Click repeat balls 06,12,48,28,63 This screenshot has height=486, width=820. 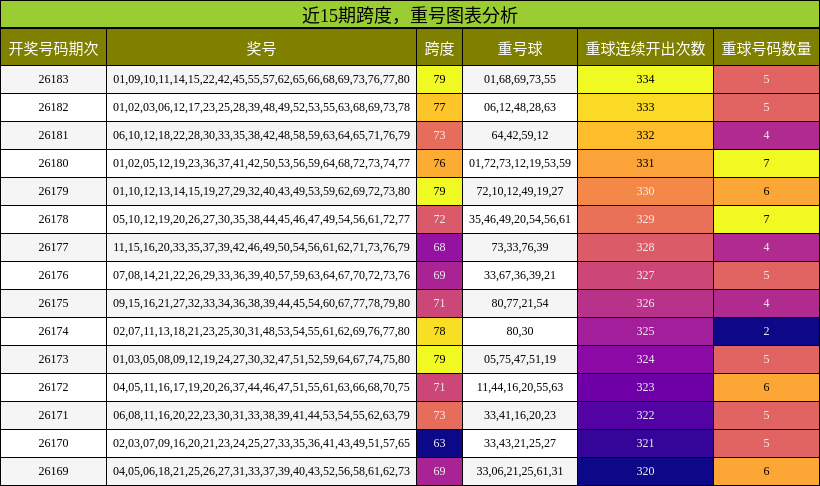(520, 107)
